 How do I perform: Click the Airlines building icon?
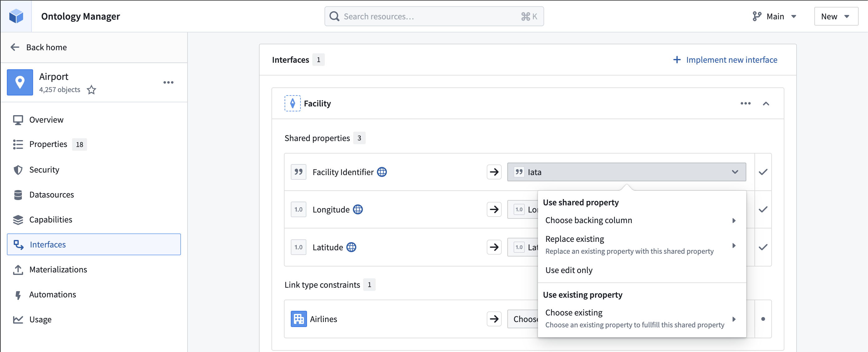pyautogui.click(x=299, y=319)
